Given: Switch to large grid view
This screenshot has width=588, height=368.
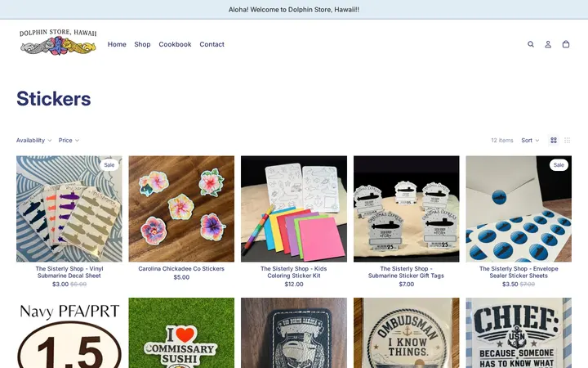Looking at the screenshot, I should click(x=554, y=140).
